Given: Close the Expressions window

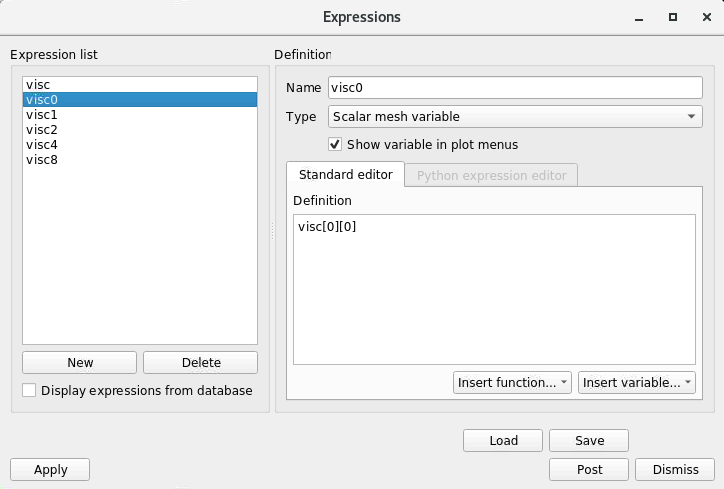Looking at the screenshot, I should pos(706,17).
